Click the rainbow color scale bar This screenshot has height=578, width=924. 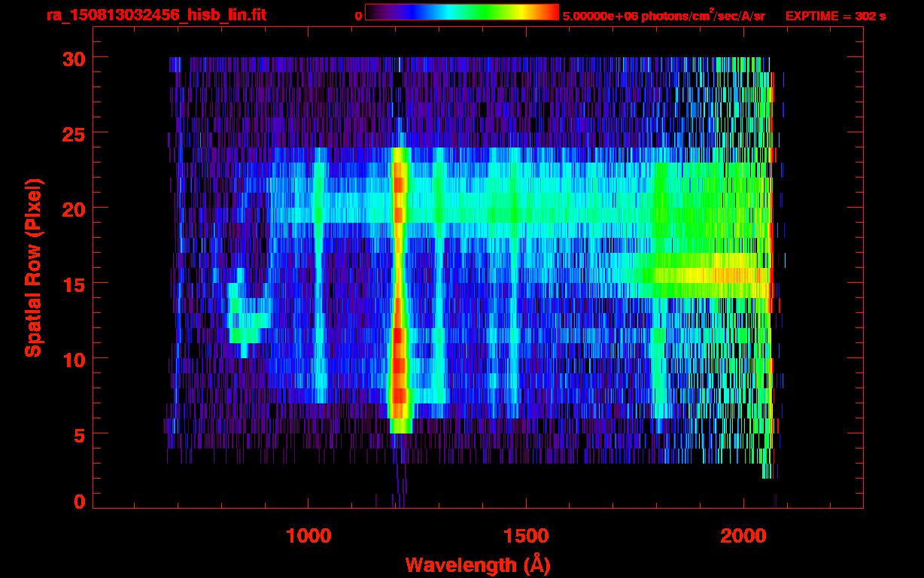tap(461, 13)
